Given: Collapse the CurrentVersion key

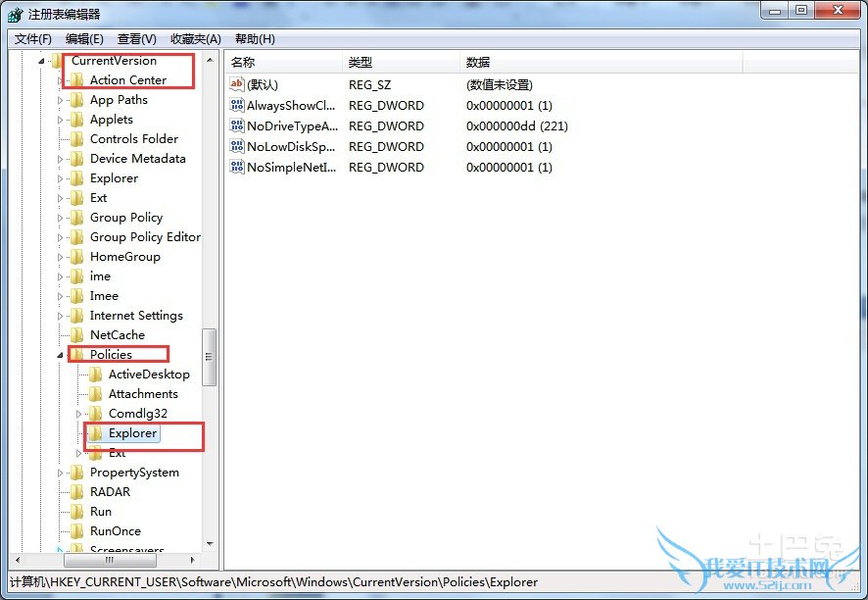Looking at the screenshot, I should pyautogui.click(x=41, y=61).
